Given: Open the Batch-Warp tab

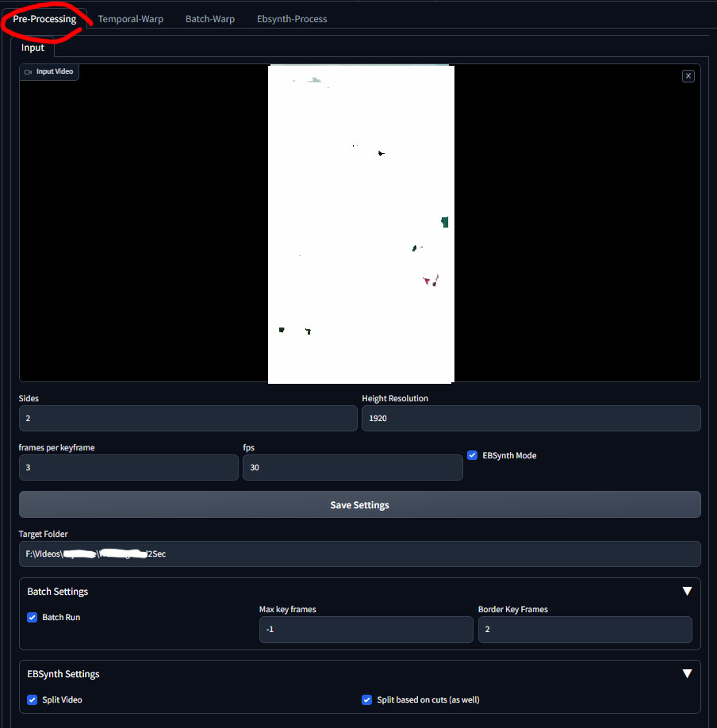Looking at the screenshot, I should pyautogui.click(x=209, y=18).
